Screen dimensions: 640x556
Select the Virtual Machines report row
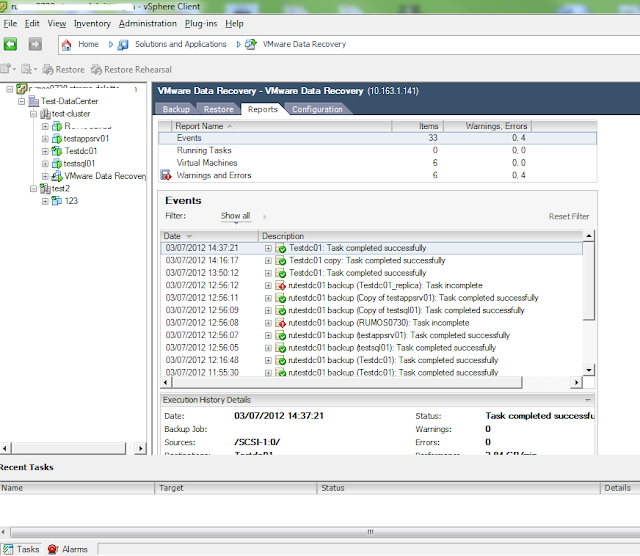pyautogui.click(x=377, y=163)
